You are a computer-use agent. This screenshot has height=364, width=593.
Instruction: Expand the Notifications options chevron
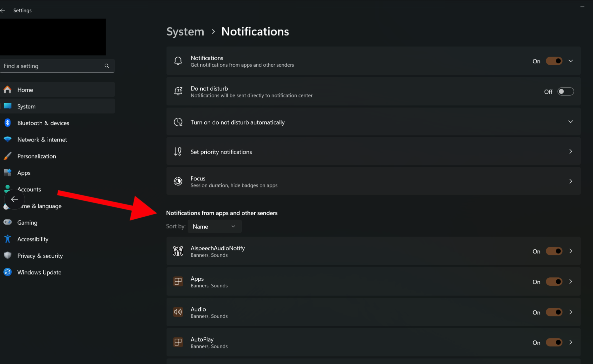(x=570, y=61)
